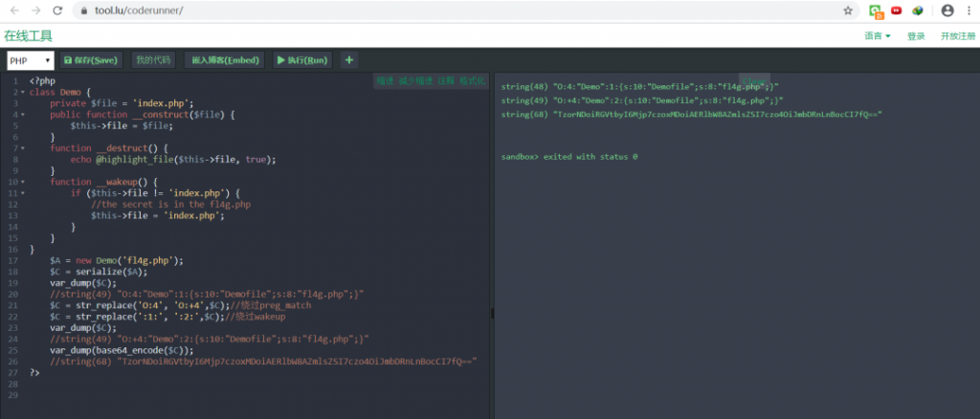Click the 格式化 format action
This screenshot has height=419, width=980.
pos(472,80)
